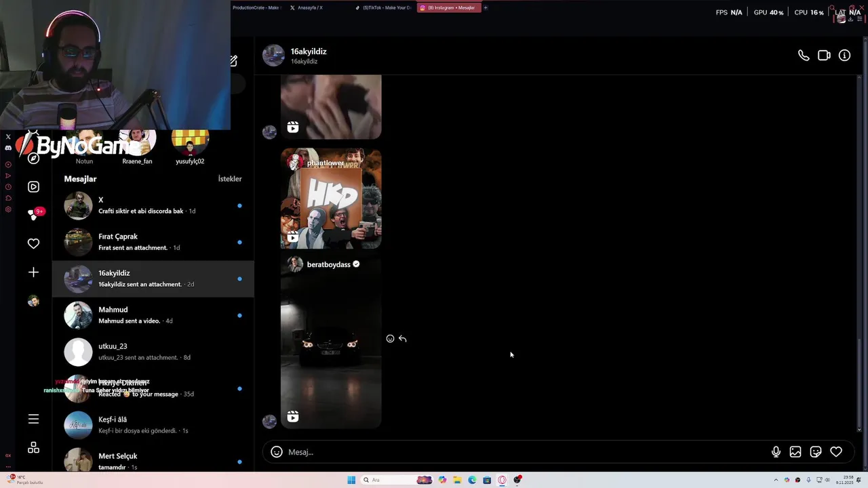
Task: Go to Instagram Reels in sidebar
Action: click(33, 186)
